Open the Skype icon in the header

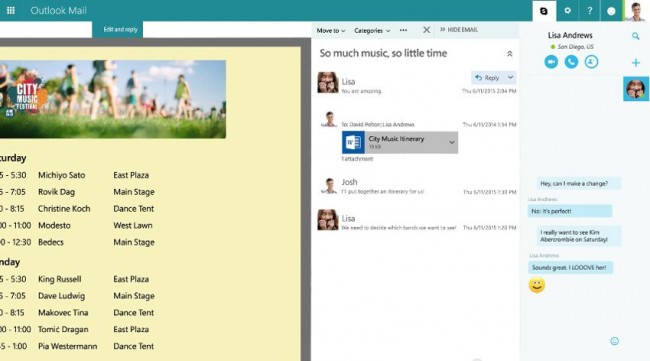point(544,11)
